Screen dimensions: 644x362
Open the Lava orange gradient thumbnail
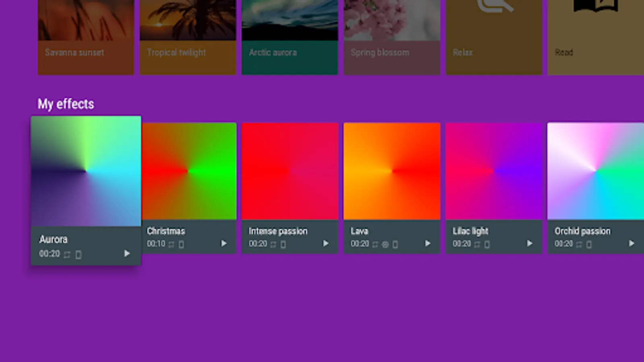[x=392, y=171]
